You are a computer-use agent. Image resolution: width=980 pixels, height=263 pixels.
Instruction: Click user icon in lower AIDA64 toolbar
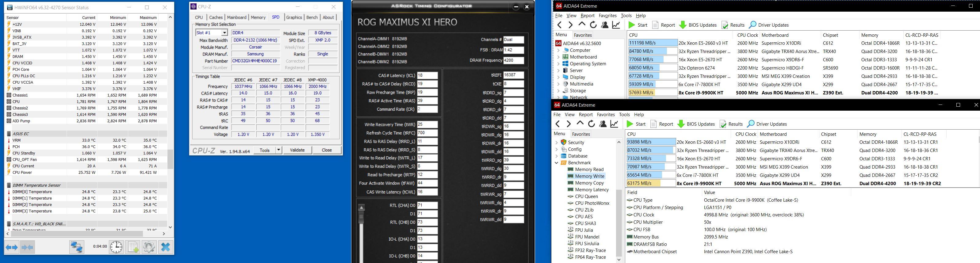603,124
